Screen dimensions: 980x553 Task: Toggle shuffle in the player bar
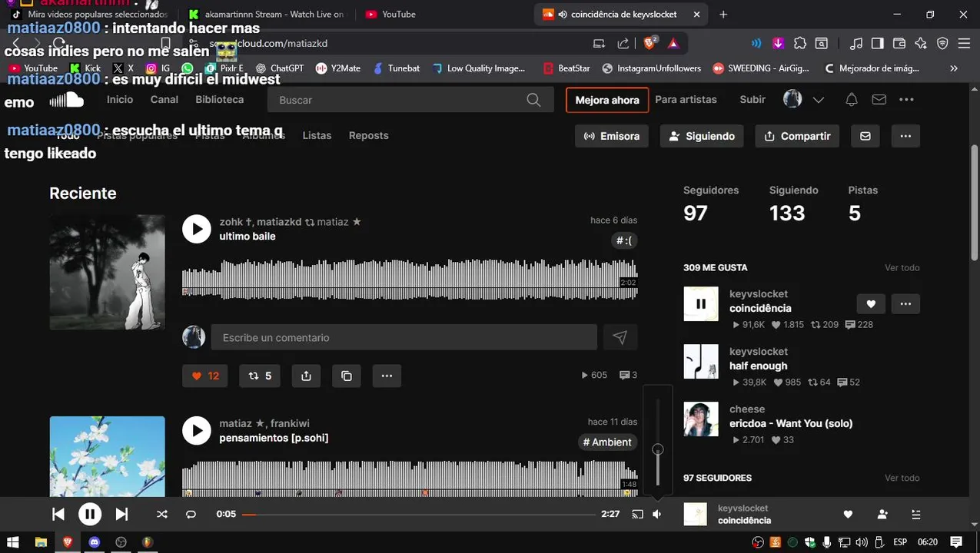click(x=161, y=515)
